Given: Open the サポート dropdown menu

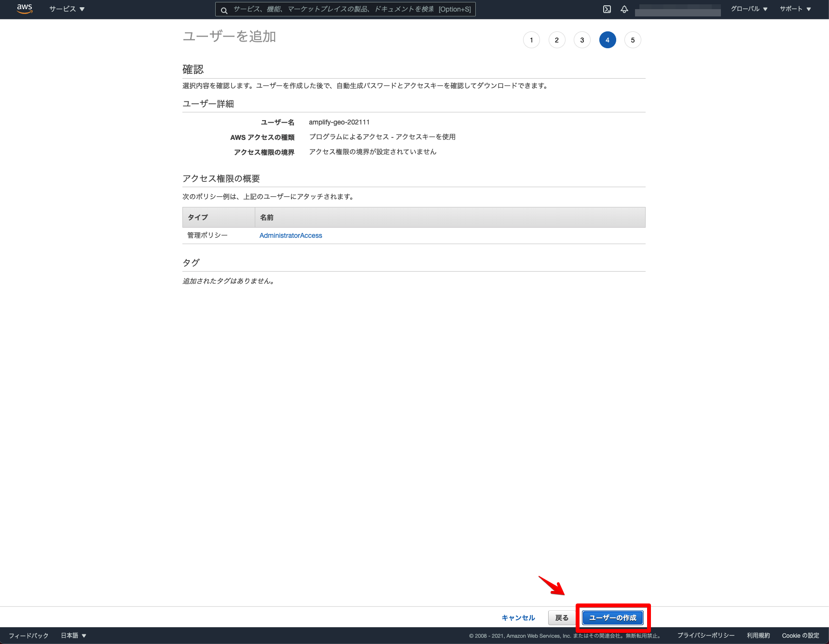Looking at the screenshot, I should pyautogui.click(x=795, y=9).
